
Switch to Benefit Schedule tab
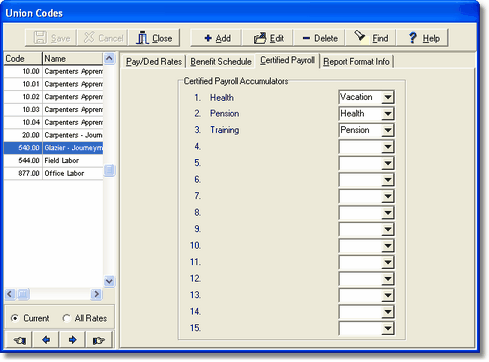coord(221,62)
